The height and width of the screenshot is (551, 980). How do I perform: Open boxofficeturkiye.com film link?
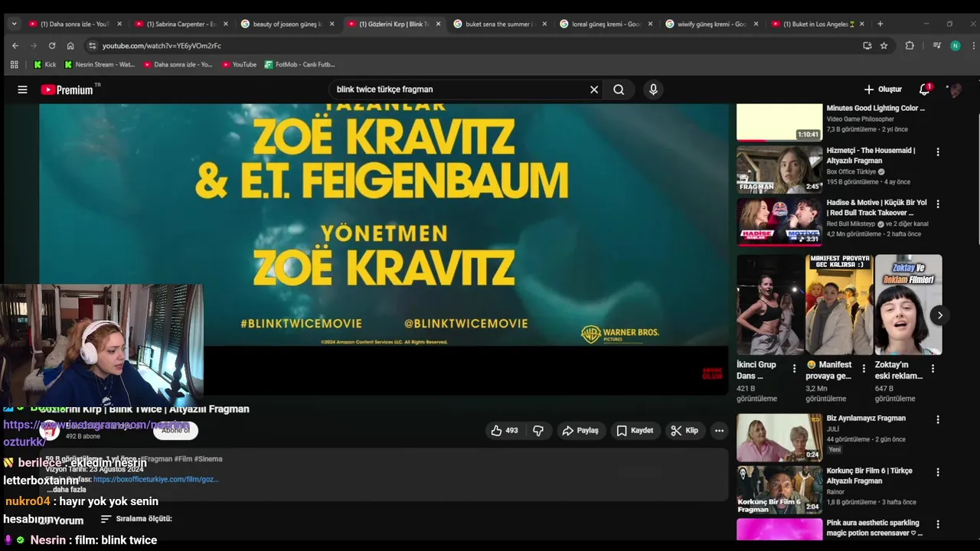[156, 479]
